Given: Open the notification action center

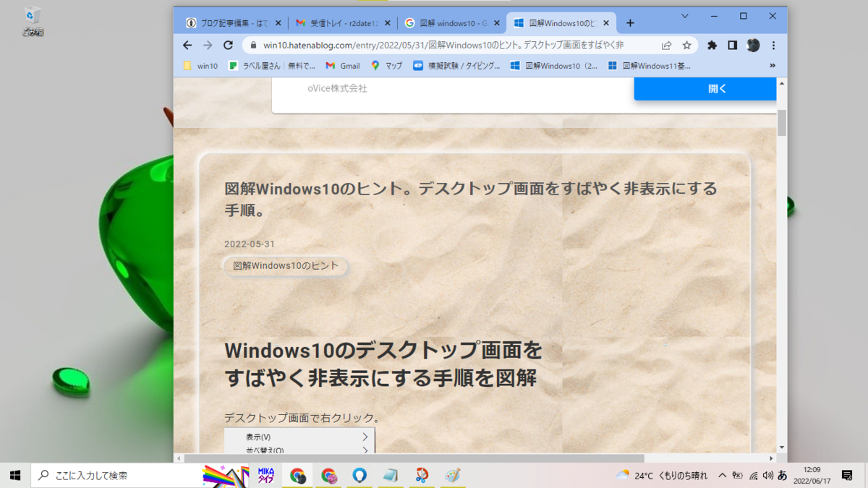Looking at the screenshot, I should (x=847, y=475).
